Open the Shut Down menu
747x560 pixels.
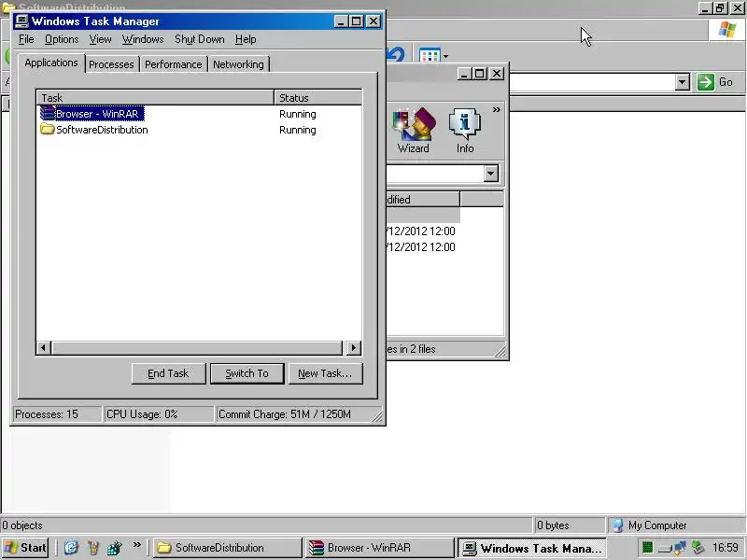point(200,39)
